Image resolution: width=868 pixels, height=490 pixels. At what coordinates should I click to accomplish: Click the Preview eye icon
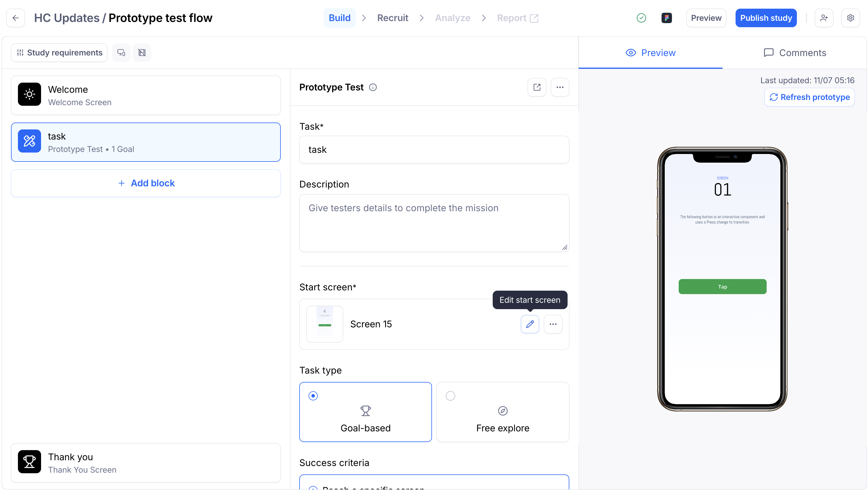(630, 53)
